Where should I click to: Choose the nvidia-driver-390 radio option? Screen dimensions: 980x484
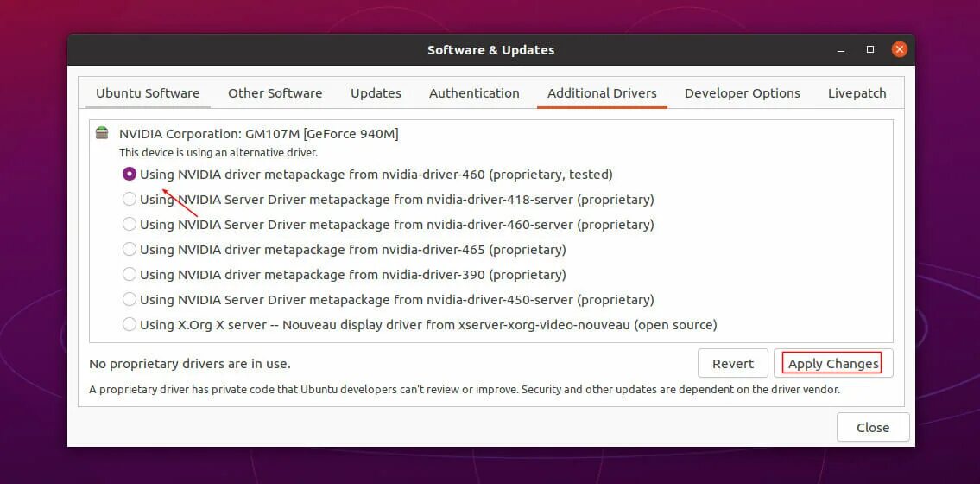130,275
